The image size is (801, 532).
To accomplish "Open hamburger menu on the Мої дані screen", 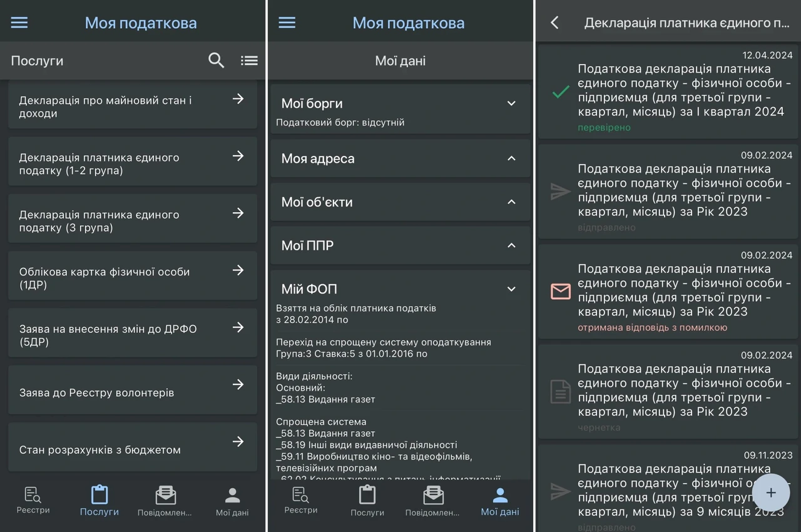I will 287,23.
